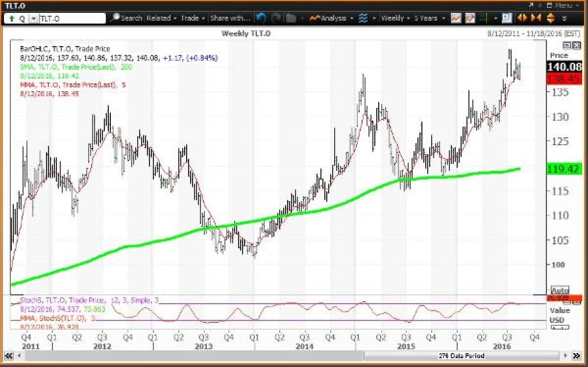
Task: Click the green up arrow quote icon
Action: coord(11,18)
